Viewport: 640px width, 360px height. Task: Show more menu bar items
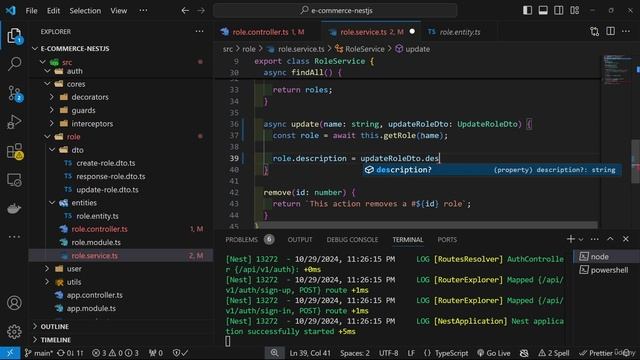143,11
